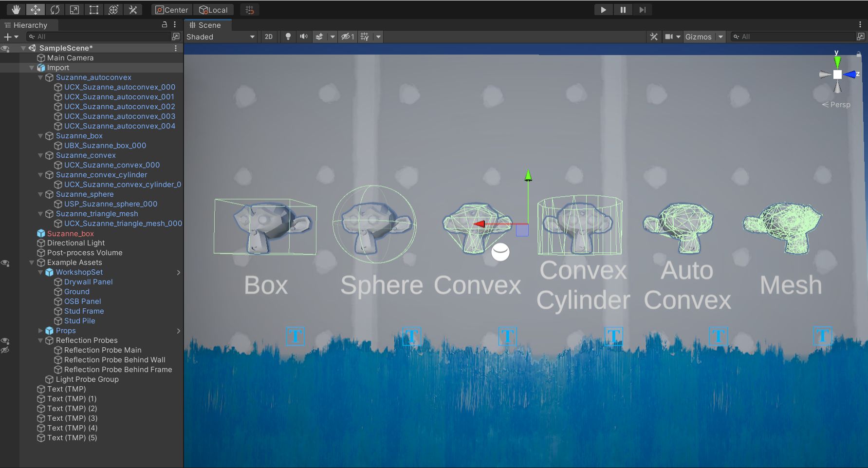Click the Play button

click(603, 10)
